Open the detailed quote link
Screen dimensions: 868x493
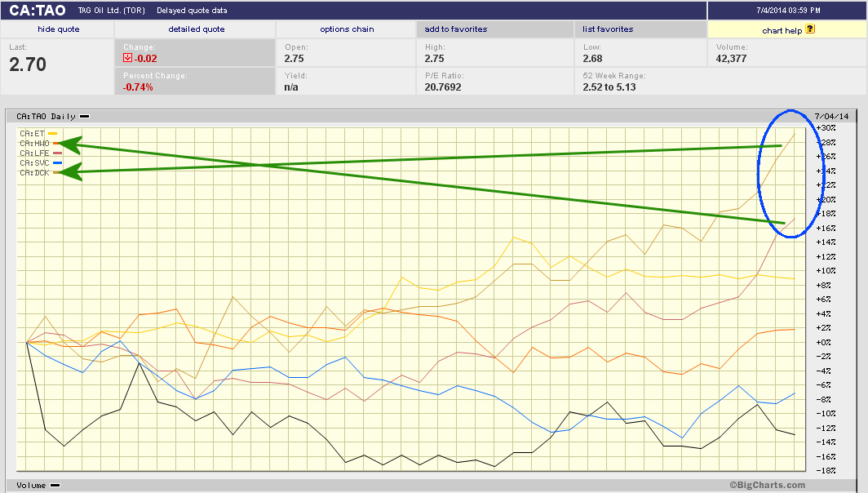[196, 29]
